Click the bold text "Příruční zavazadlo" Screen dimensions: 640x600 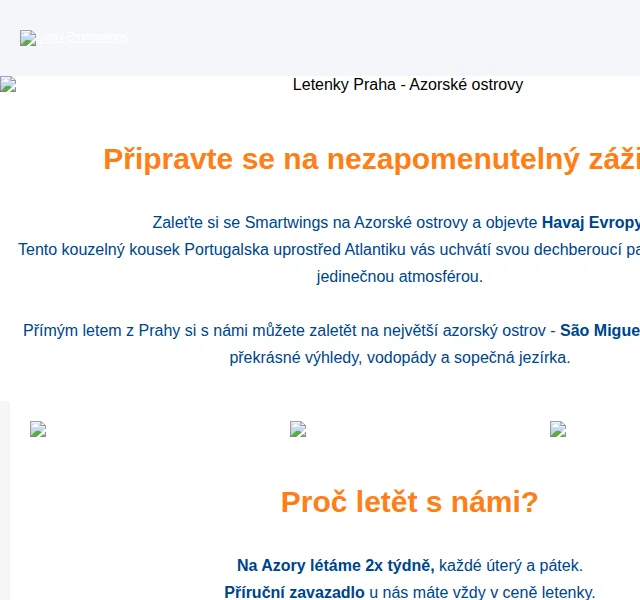294,592
